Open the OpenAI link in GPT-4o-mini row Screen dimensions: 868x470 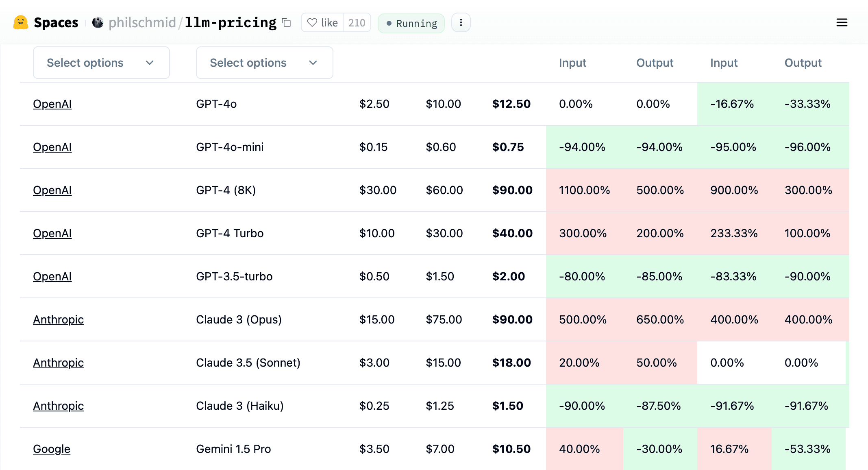click(x=52, y=147)
